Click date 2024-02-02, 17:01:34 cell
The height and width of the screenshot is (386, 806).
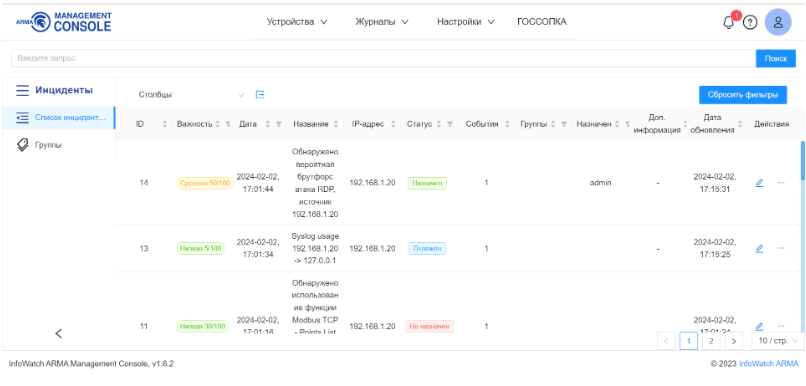[x=258, y=248]
